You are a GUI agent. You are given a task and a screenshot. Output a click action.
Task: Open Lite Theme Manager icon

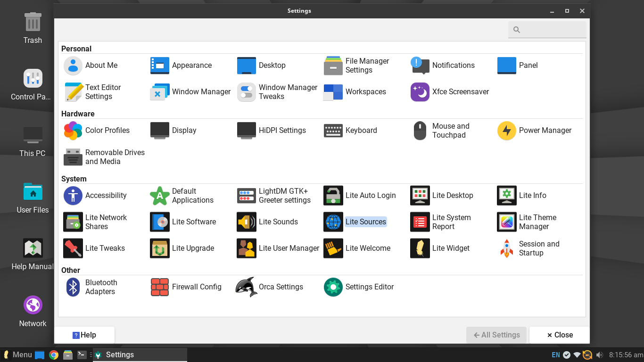[507, 222]
